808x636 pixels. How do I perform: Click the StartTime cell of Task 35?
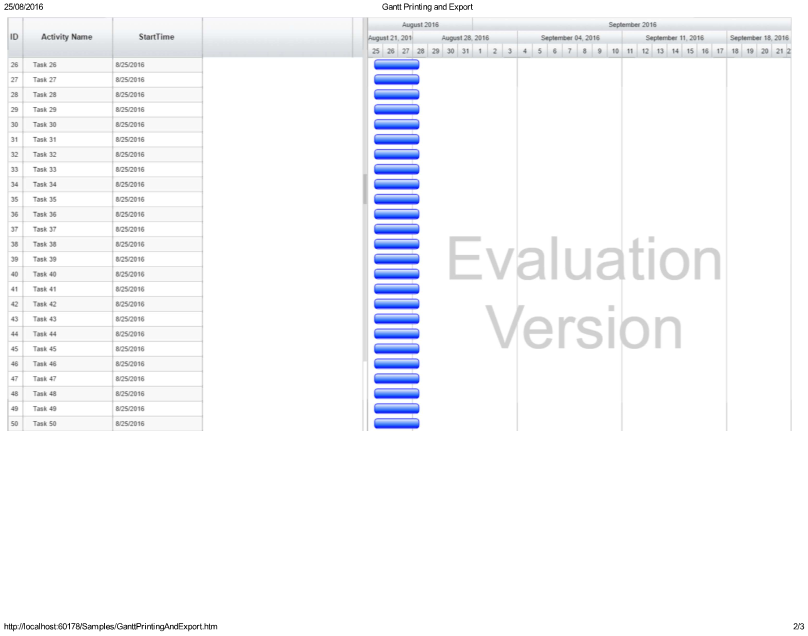tap(157, 199)
